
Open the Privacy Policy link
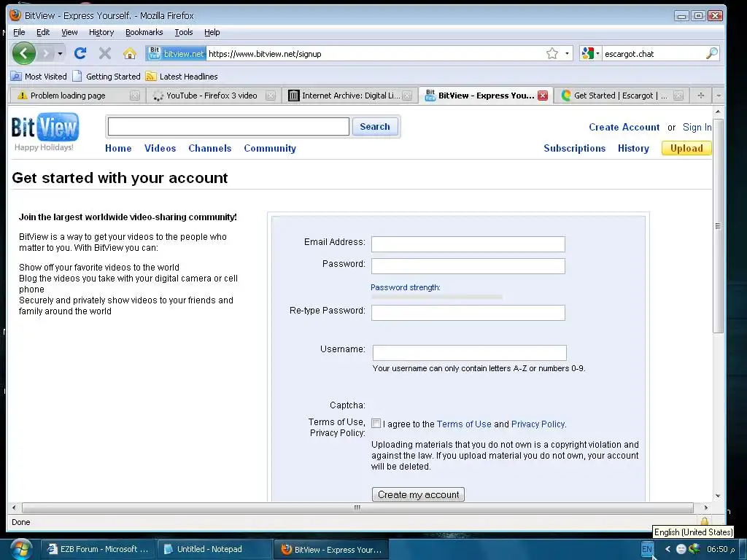[538, 424]
